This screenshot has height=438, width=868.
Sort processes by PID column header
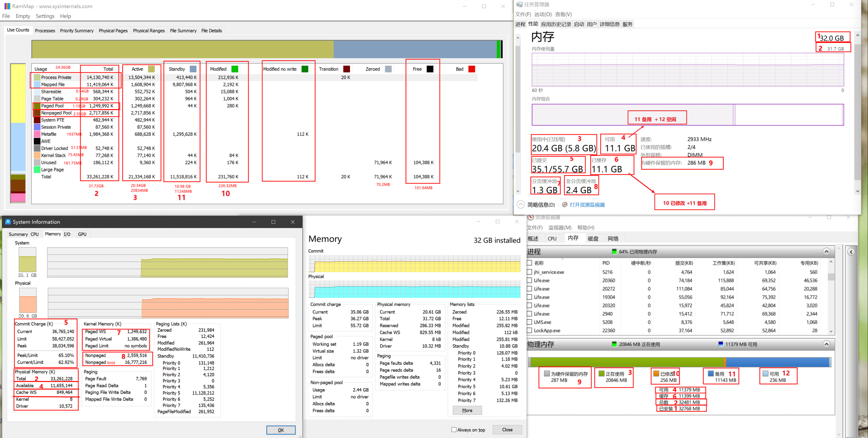point(606,263)
